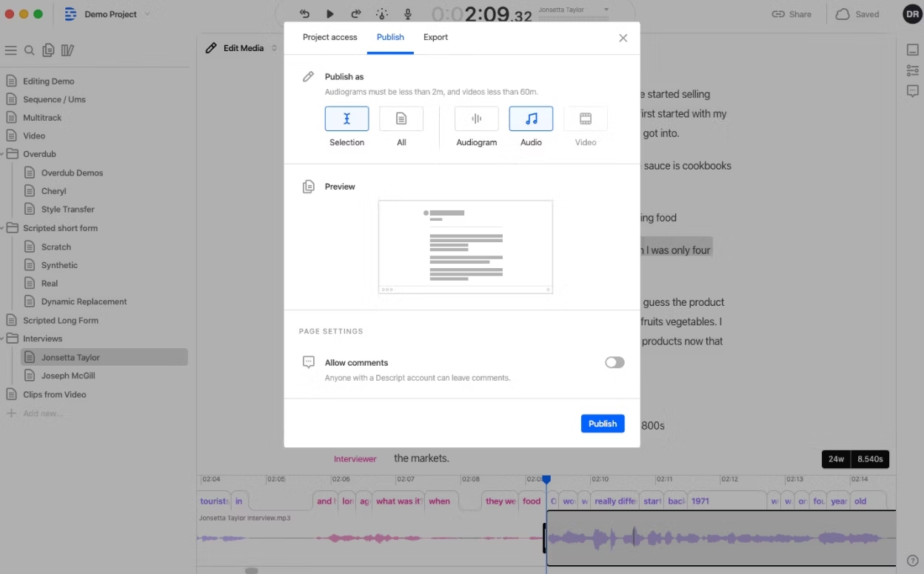Click the copy documents icon in sidebar
The height and width of the screenshot is (574, 924).
(x=48, y=50)
